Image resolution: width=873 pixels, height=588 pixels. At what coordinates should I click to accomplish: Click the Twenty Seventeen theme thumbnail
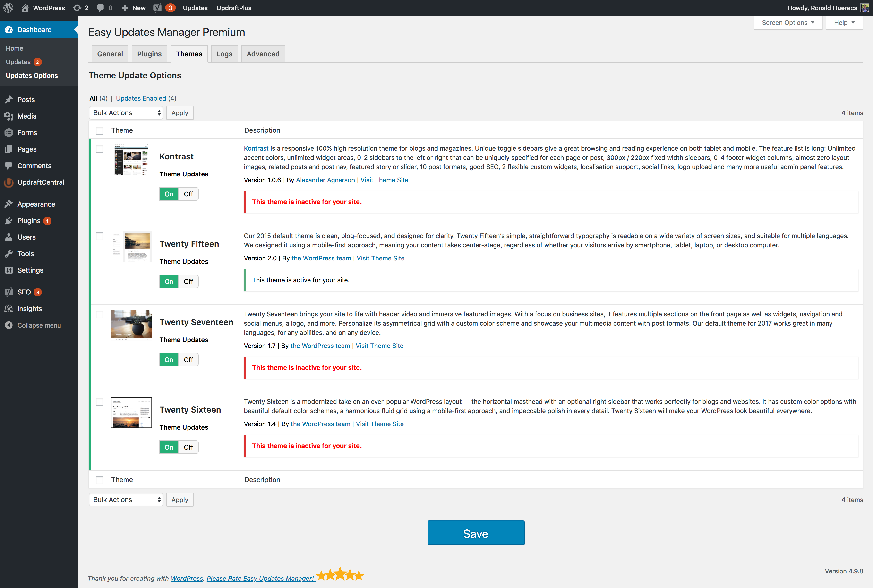tap(131, 324)
